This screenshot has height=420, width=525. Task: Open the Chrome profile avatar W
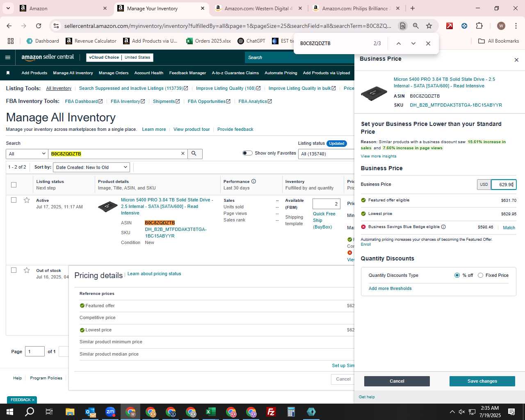501,26
